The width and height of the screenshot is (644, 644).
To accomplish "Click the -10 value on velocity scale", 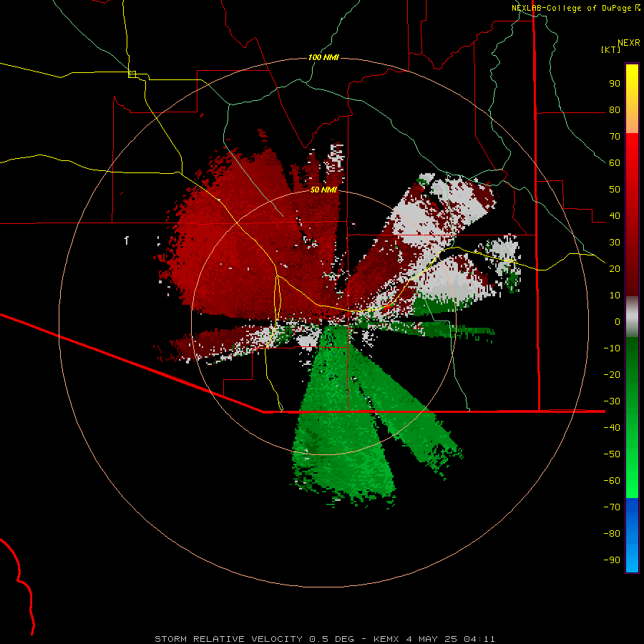I will pyautogui.click(x=612, y=348).
